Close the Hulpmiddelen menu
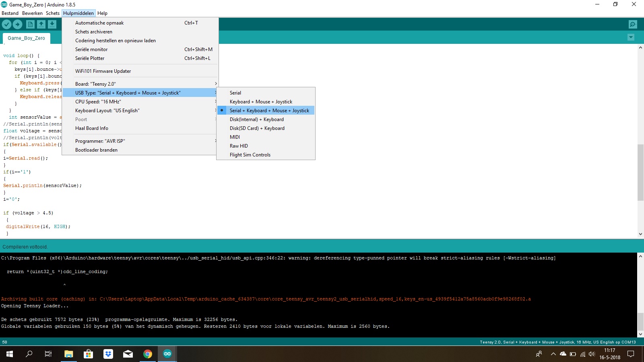644x362 pixels. point(78,13)
